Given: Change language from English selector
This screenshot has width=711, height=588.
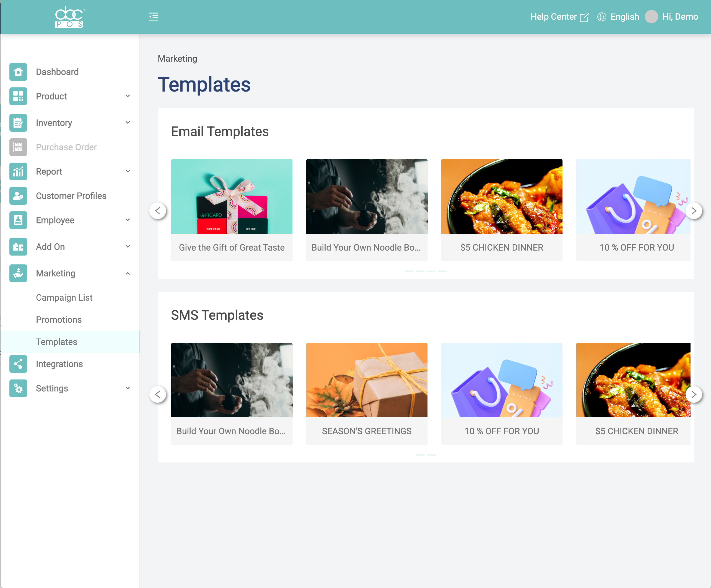Looking at the screenshot, I should [x=618, y=17].
